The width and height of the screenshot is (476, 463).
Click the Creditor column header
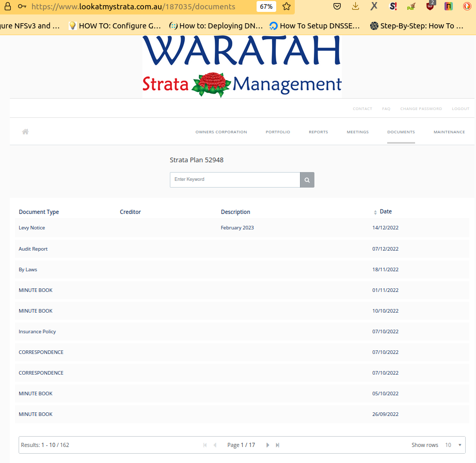(x=130, y=212)
